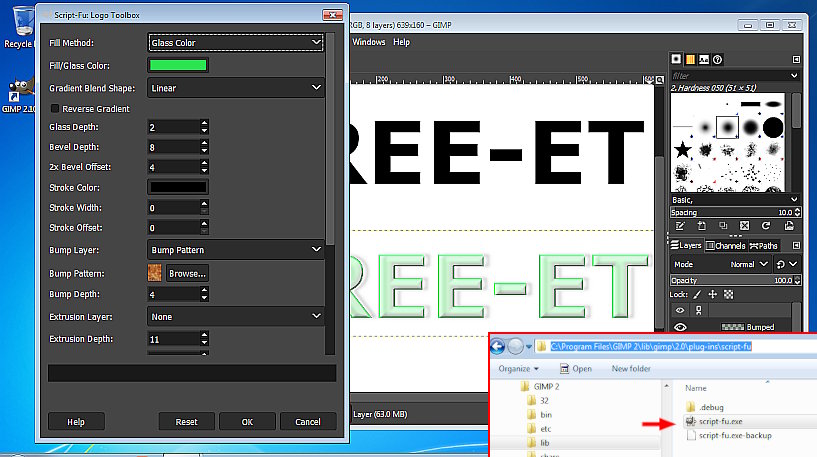Open the Brushes tab icon
Image resolution: width=817 pixels, height=457 pixels.
pyautogui.click(x=676, y=60)
